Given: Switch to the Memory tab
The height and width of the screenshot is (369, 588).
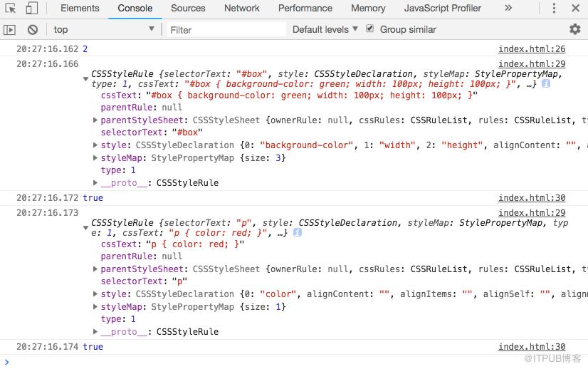Looking at the screenshot, I should pos(368,9).
